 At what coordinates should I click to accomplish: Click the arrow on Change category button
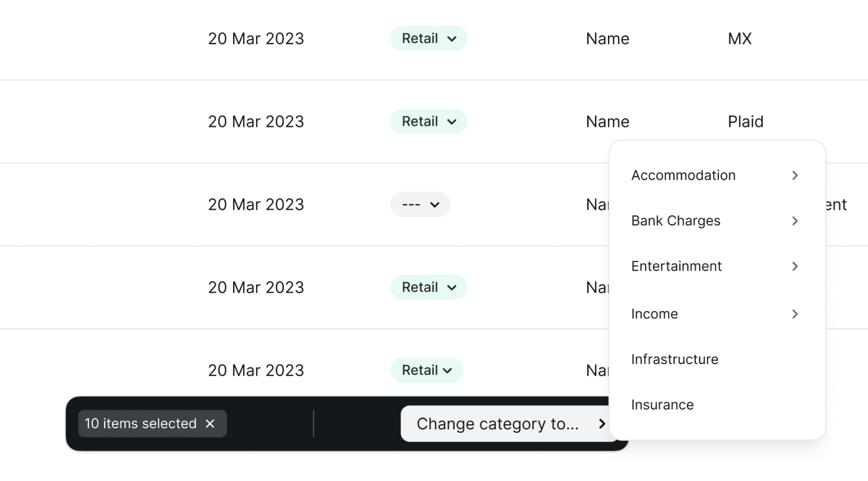(x=602, y=424)
